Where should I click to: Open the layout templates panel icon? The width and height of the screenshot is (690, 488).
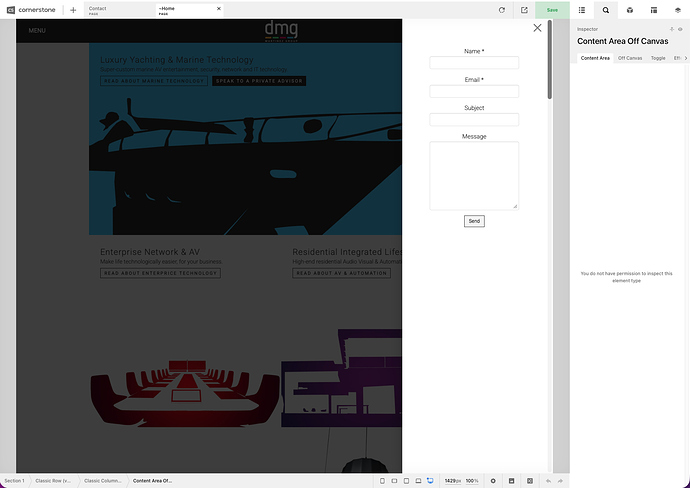[x=654, y=10]
